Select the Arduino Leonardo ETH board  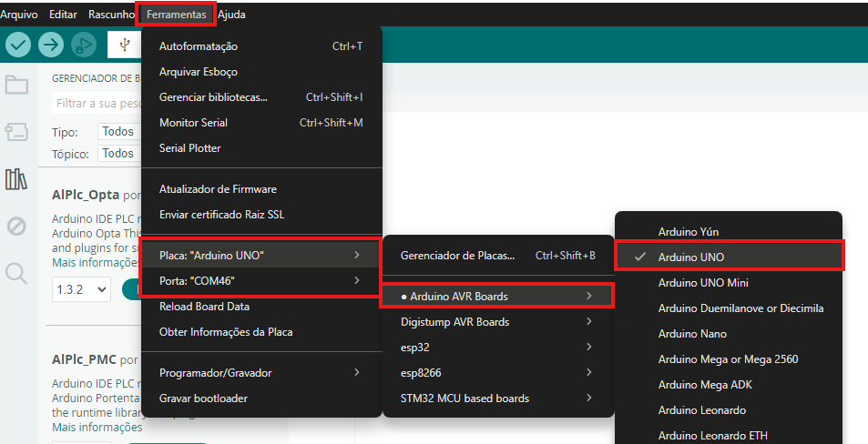coord(729,435)
